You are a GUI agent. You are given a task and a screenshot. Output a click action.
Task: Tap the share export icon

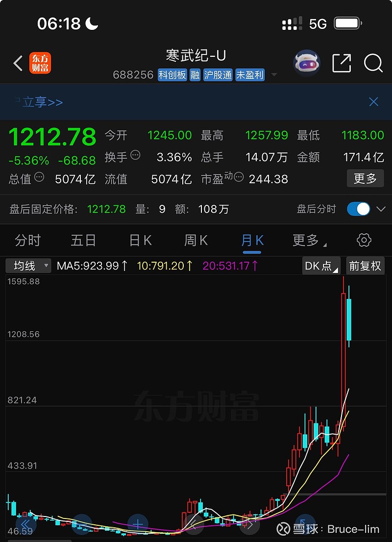pyautogui.click(x=341, y=63)
